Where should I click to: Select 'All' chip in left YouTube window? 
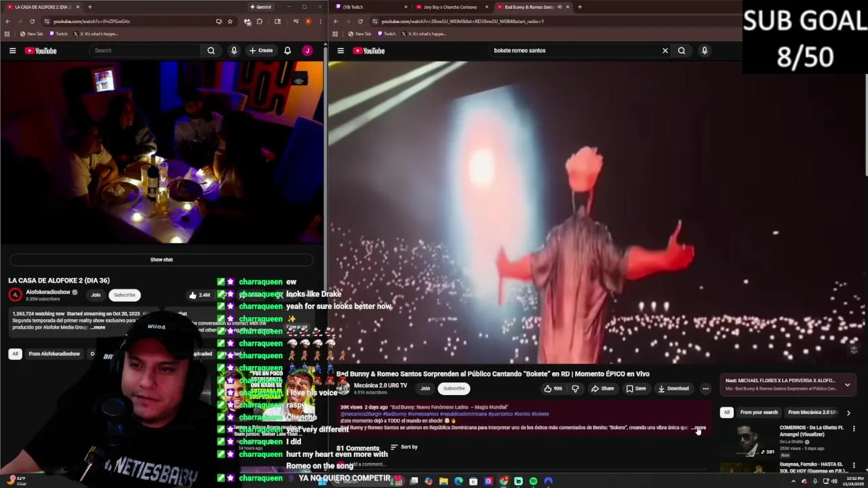pyautogui.click(x=15, y=354)
